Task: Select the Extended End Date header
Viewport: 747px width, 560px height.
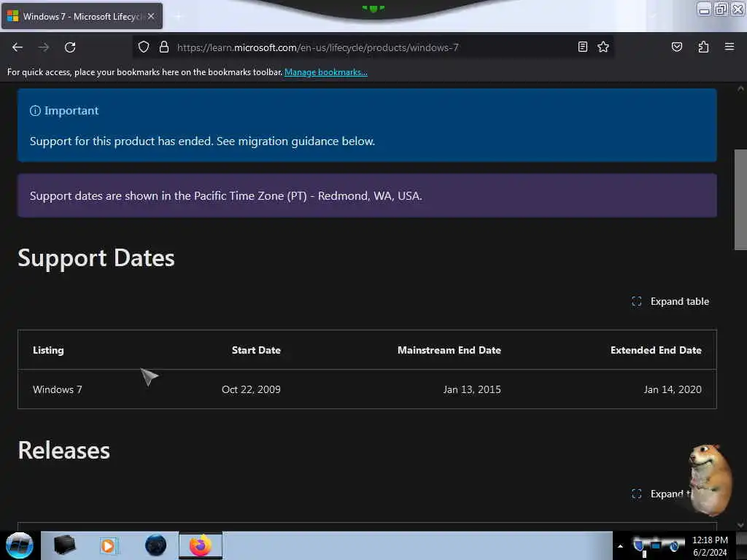Action: (x=656, y=350)
